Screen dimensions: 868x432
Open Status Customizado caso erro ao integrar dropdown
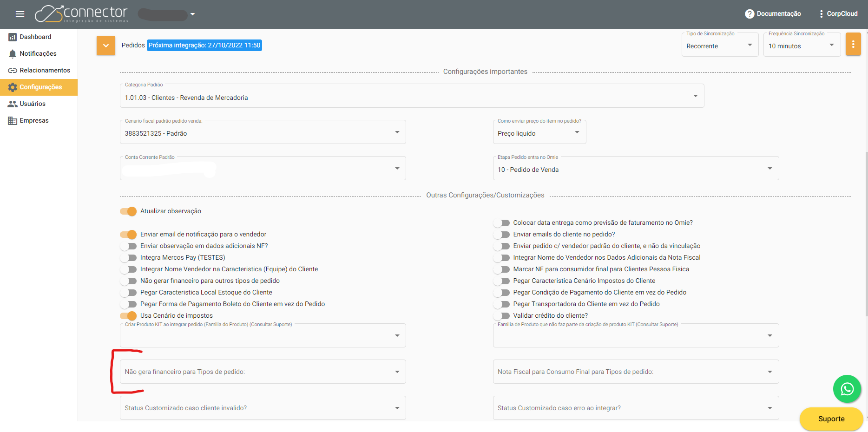[636, 408]
